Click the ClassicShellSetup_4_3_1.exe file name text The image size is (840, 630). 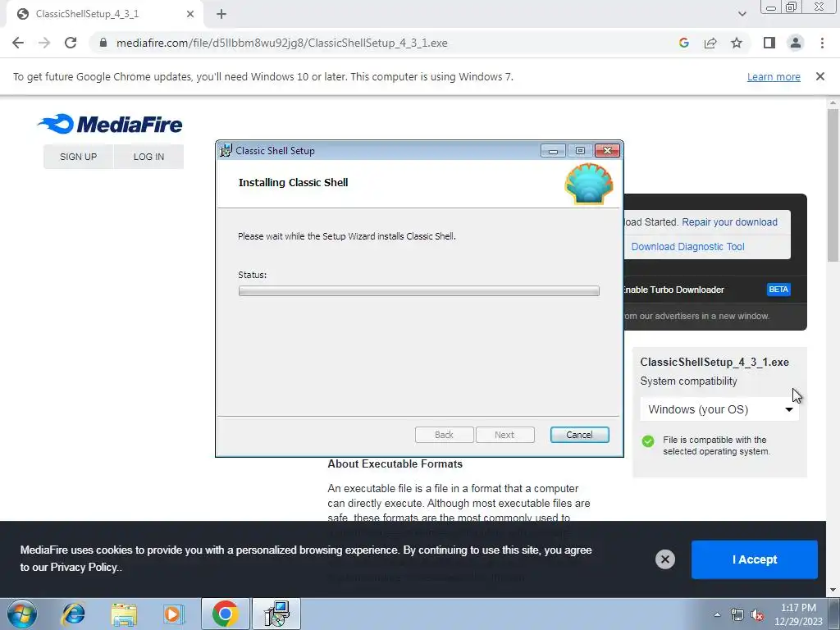pyautogui.click(x=714, y=362)
